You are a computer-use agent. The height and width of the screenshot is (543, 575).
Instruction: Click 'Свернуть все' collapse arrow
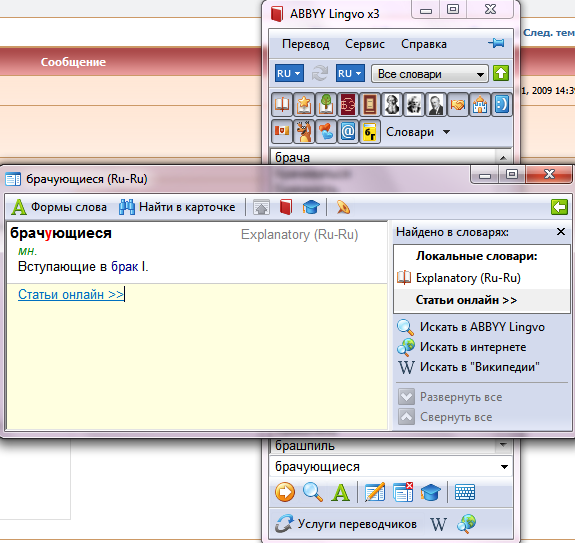coord(406,417)
